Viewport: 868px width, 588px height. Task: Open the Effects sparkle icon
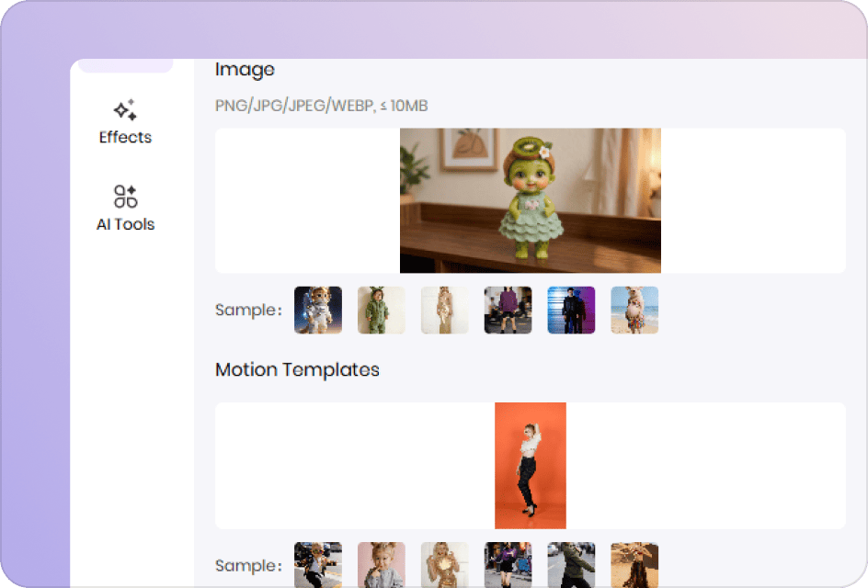[x=125, y=110]
